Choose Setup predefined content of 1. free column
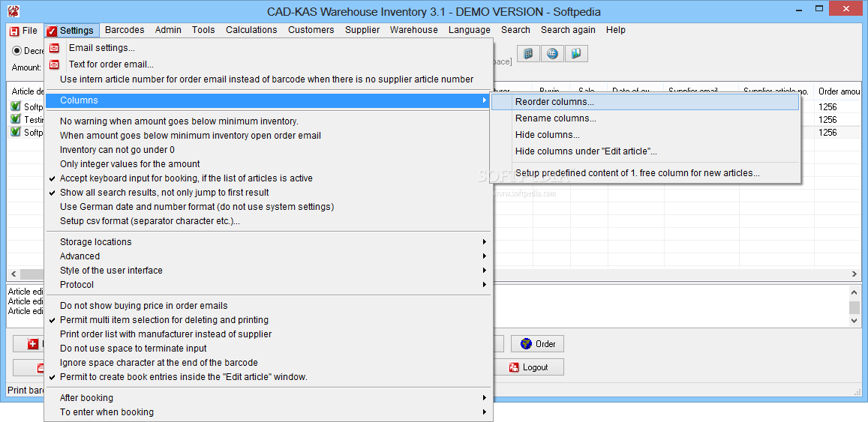Viewport: 868px width, 422px height. pyautogui.click(x=645, y=173)
